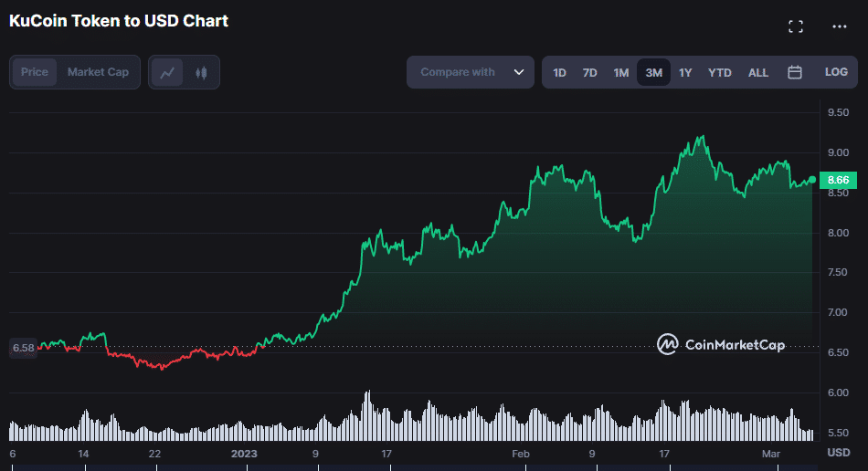The width and height of the screenshot is (868, 471).
Task: Switch to candlestick chart icon
Action: (201, 72)
